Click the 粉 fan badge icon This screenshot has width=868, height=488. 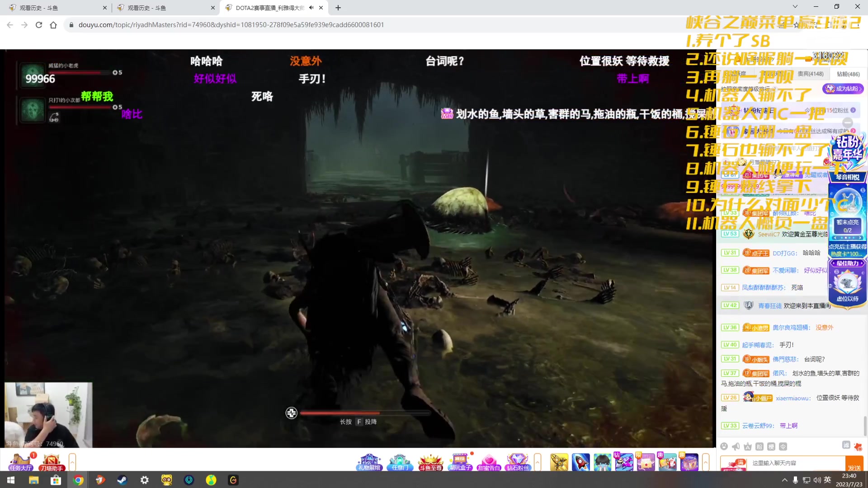pyautogui.click(x=759, y=446)
